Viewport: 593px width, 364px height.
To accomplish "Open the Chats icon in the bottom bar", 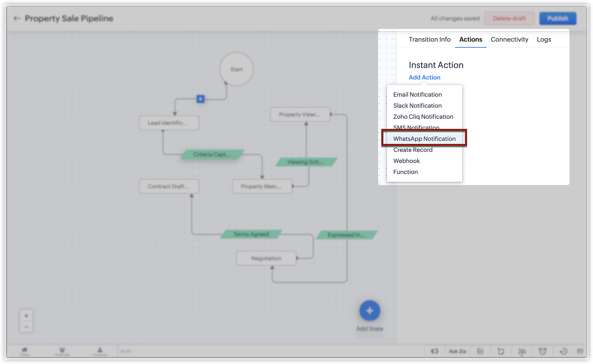I will click(x=25, y=351).
